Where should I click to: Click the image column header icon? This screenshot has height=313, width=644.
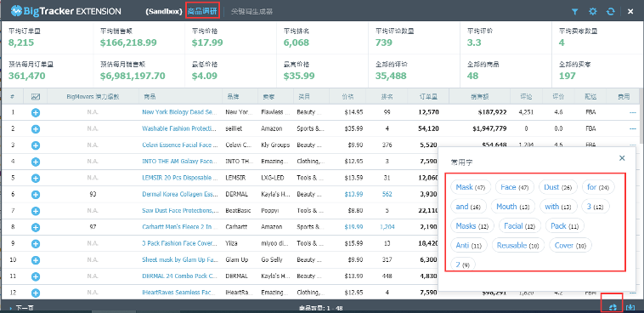(x=36, y=97)
